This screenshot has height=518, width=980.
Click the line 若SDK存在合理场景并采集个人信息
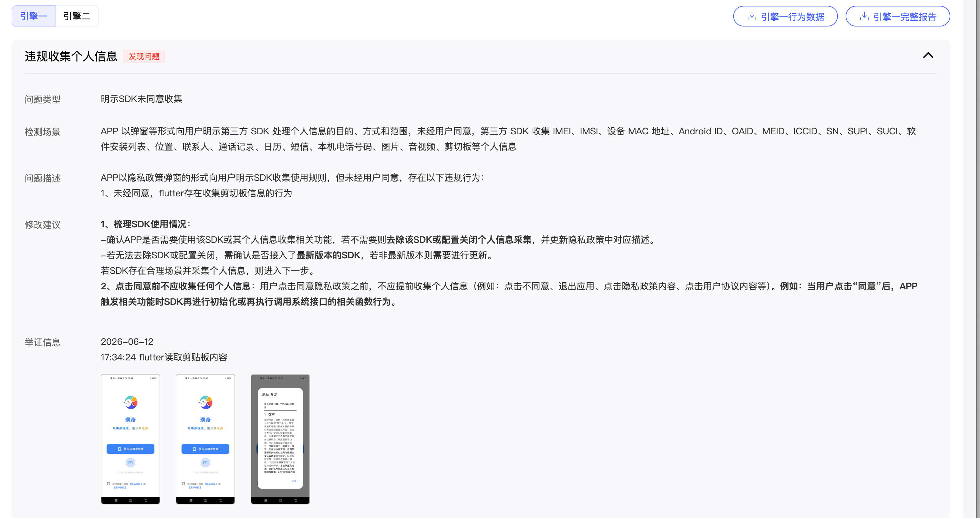pyautogui.click(x=208, y=270)
